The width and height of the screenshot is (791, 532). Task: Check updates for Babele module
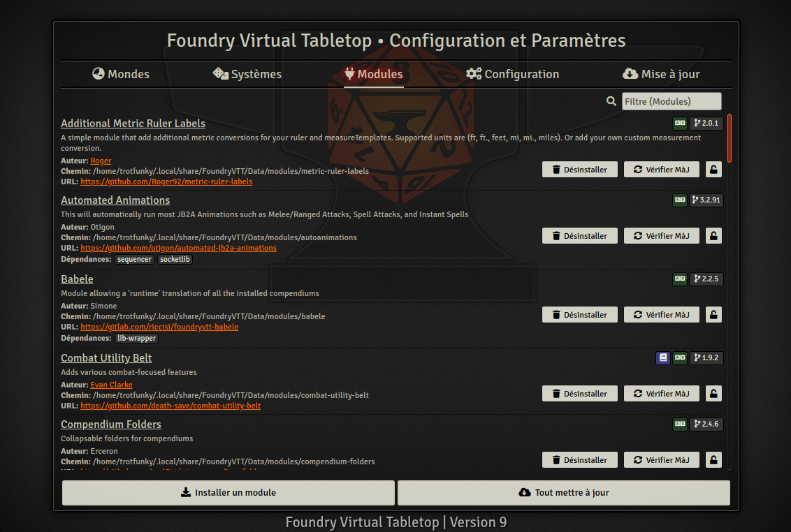[661, 315]
